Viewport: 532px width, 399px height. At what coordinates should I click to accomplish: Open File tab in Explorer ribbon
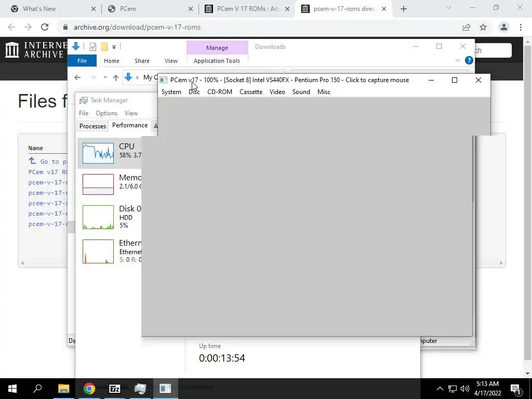tap(82, 61)
